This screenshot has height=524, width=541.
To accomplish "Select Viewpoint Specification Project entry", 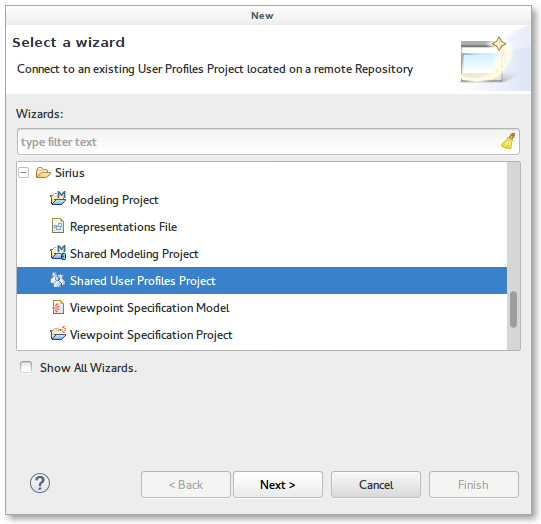I will [151, 335].
